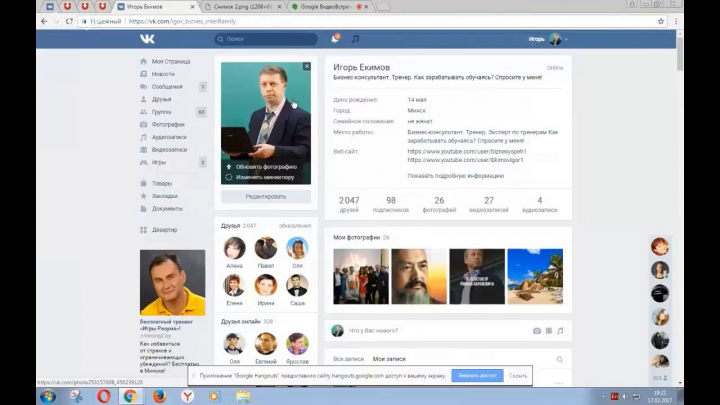Image resolution: width=720 pixels, height=405 pixels.
Task: Bookmark page with the star icon
Action: [x=661, y=21]
